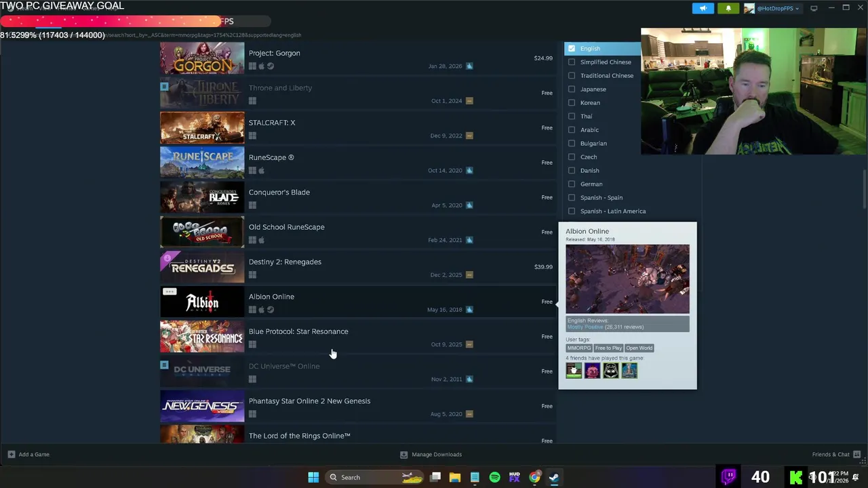Open the RuneScape game title
868x488 pixels.
click(x=271, y=157)
